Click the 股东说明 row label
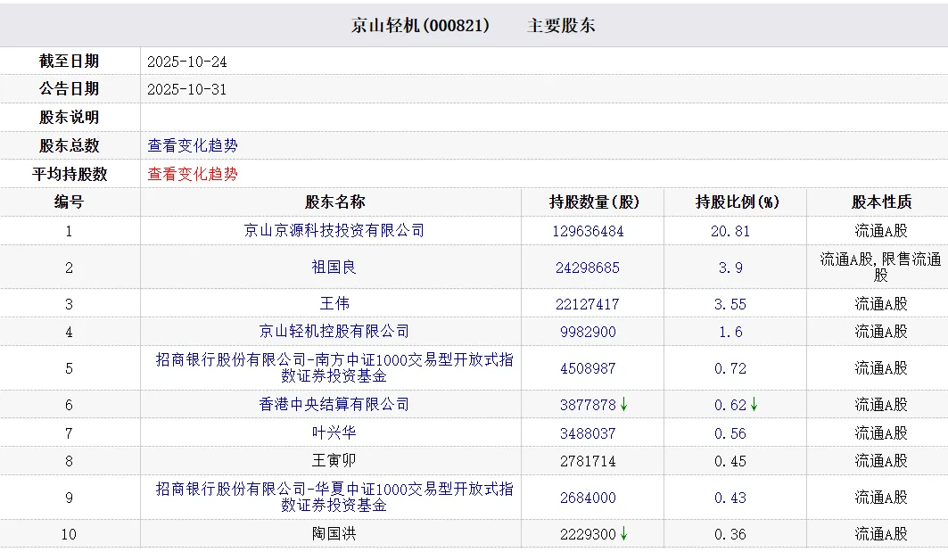Screen dimensions: 948x560 point(69,118)
